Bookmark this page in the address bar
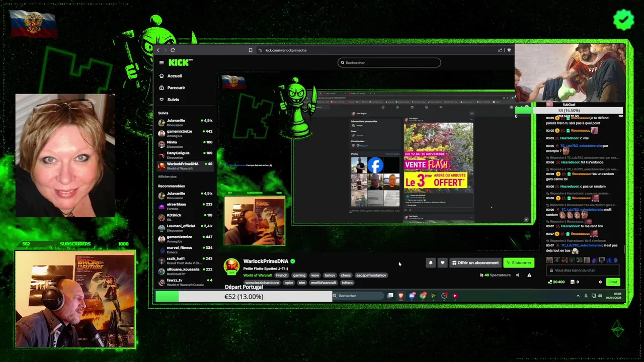The image size is (644, 362). (x=251, y=50)
